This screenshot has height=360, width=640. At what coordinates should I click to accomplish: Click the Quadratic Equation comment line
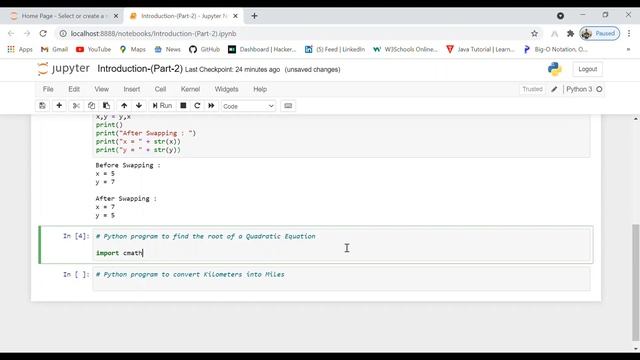(x=205, y=236)
